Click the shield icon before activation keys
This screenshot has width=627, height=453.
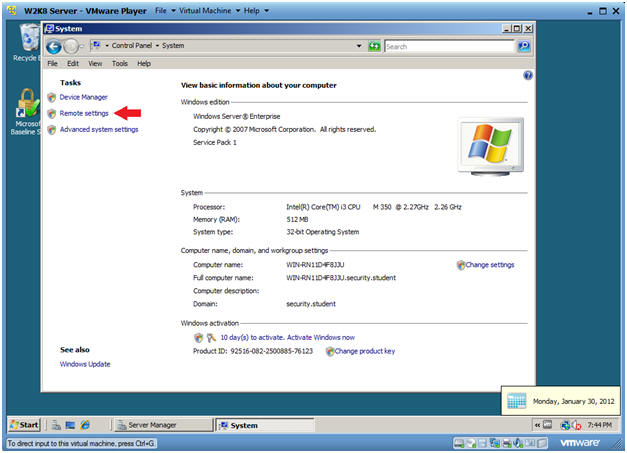tap(198, 338)
